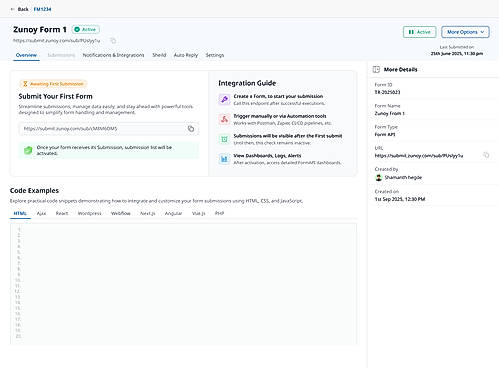Select the PHP code example tab
Screen dimensions: 499x368
point(219,213)
